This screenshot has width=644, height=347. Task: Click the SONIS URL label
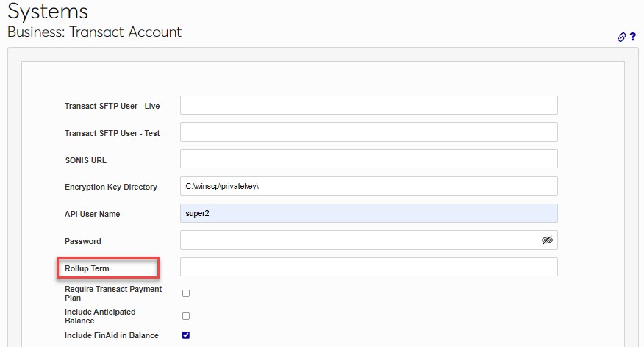coord(86,160)
